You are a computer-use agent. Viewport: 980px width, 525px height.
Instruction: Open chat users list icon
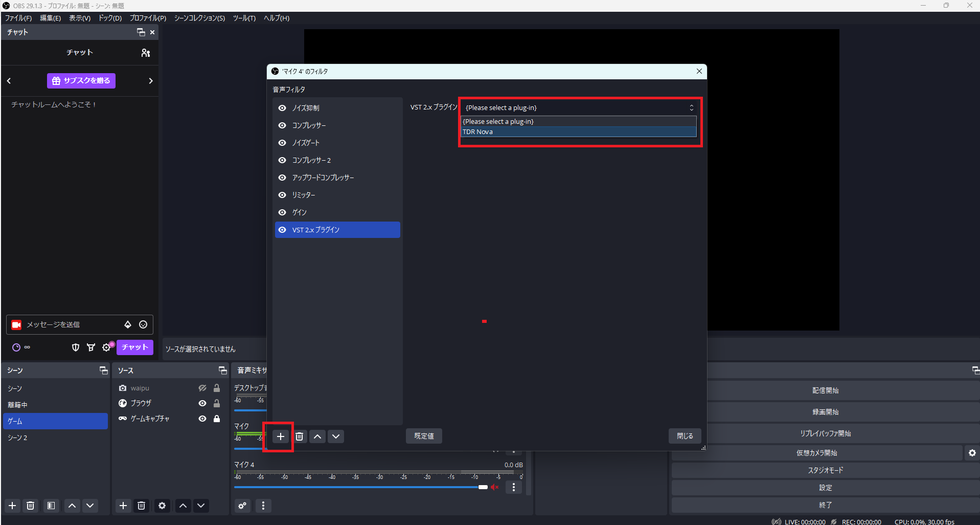(x=146, y=53)
